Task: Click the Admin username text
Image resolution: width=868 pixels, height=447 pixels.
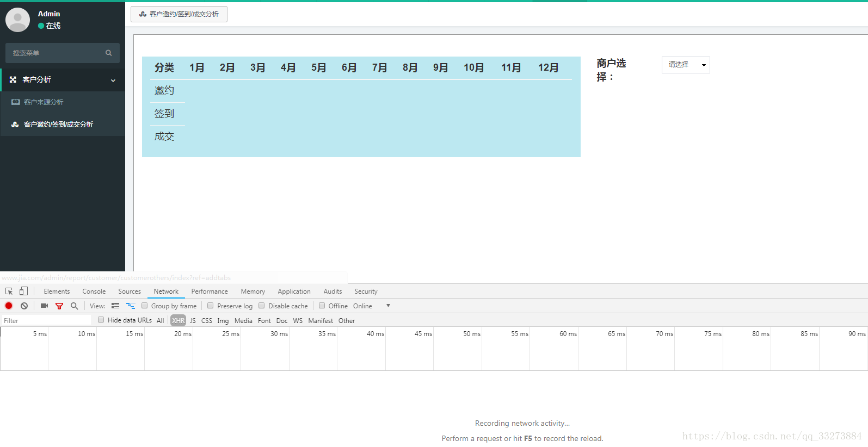Action: coord(49,14)
